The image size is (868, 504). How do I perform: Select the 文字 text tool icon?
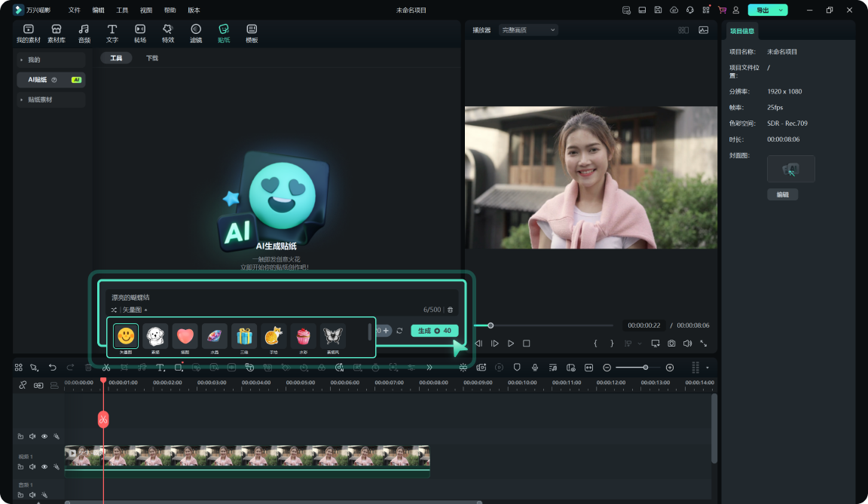pos(112,32)
